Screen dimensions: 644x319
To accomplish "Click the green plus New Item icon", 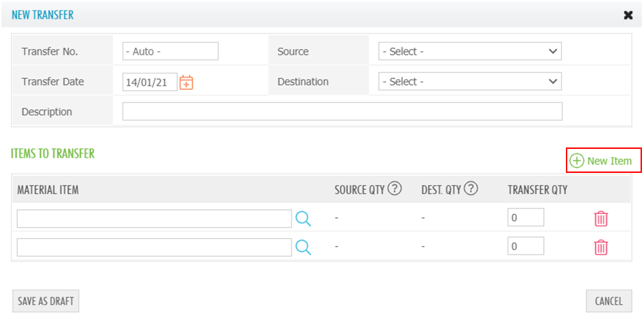I will pos(578,161).
